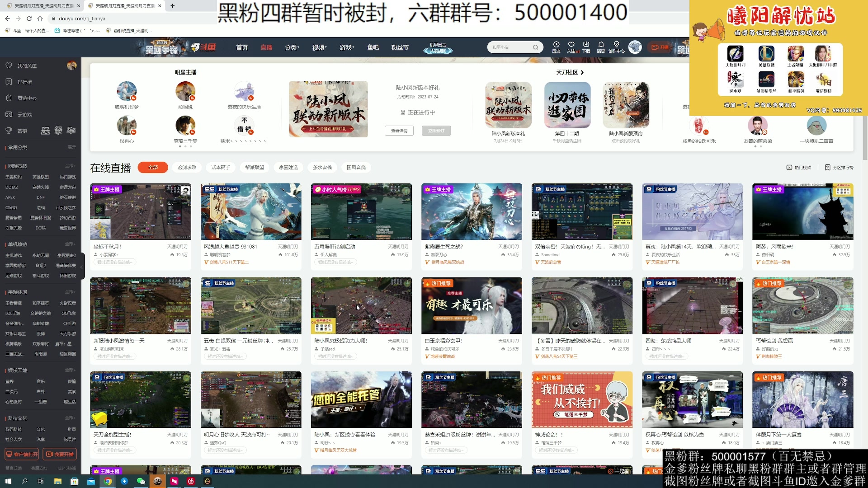The image size is (868, 488).
Task: Open the 下载 download icon
Action: coord(586,47)
